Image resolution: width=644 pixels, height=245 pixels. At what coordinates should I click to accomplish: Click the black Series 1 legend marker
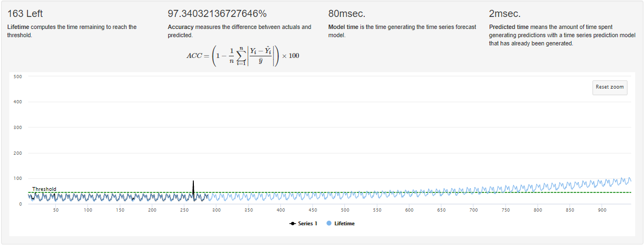pyautogui.click(x=292, y=224)
